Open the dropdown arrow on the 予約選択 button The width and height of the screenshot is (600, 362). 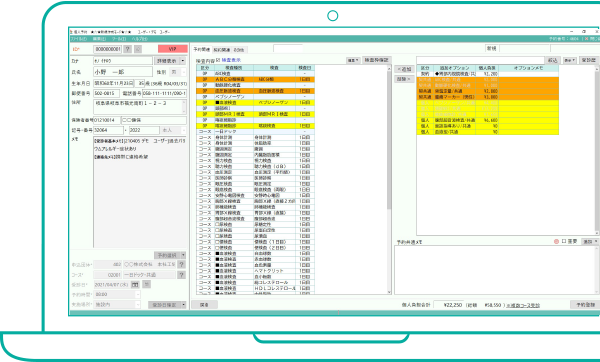[x=183, y=255]
